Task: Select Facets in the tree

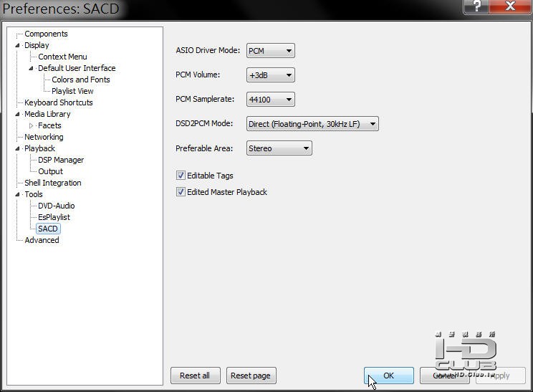Action: tap(49, 125)
